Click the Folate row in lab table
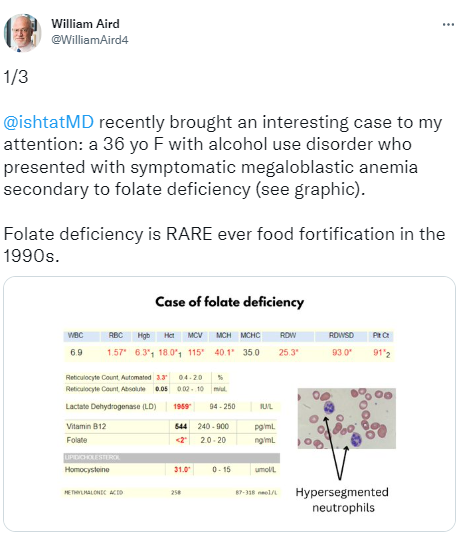The image size is (463, 538). (171, 440)
